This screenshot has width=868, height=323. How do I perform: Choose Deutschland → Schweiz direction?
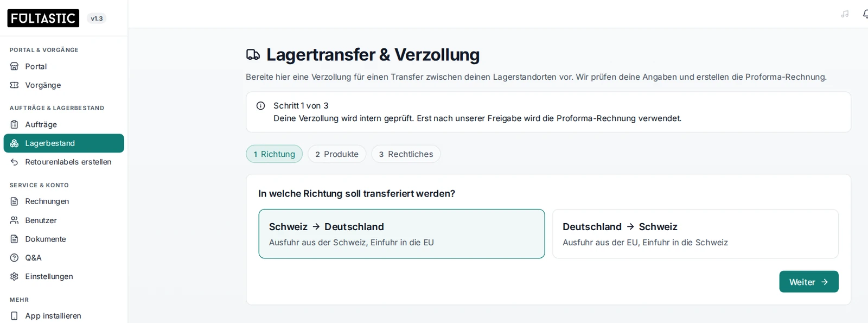[695, 234]
